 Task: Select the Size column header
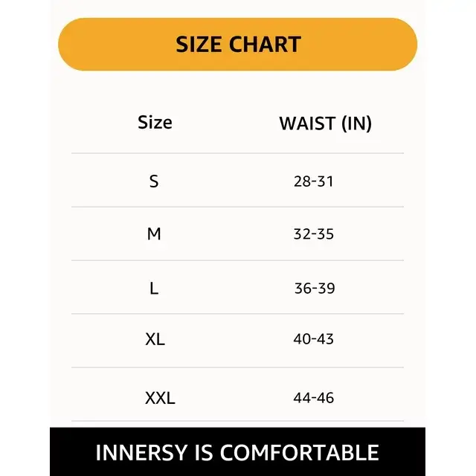pyautogui.click(x=155, y=123)
